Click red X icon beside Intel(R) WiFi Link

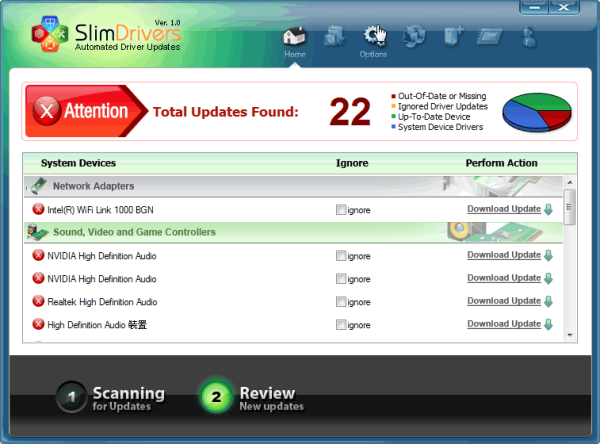38,209
